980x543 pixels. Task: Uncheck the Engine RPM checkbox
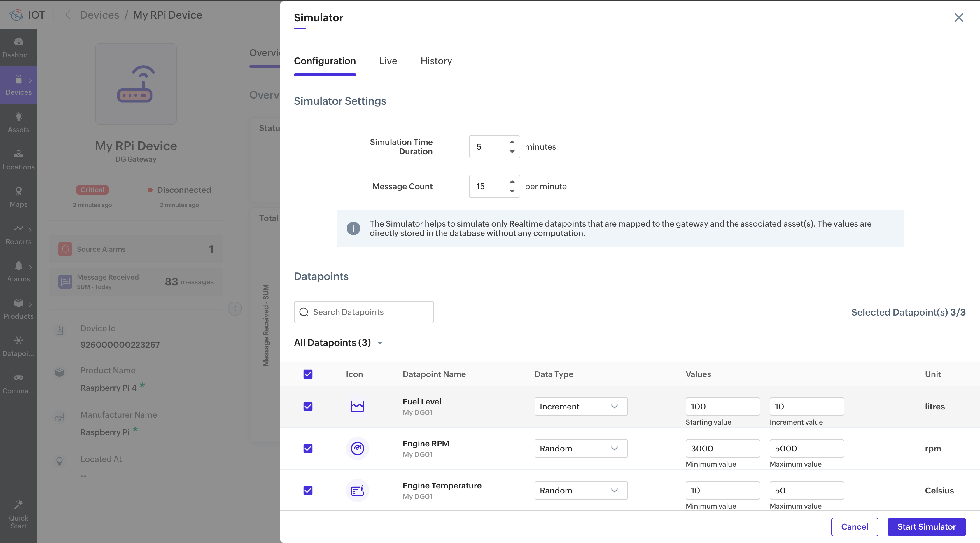pyautogui.click(x=308, y=449)
